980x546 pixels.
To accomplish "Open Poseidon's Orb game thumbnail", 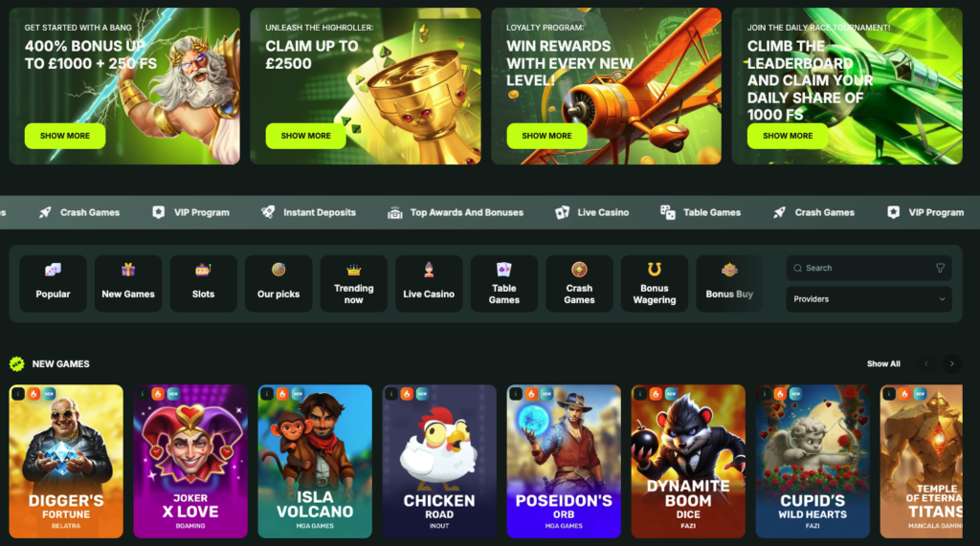I will click(x=564, y=461).
